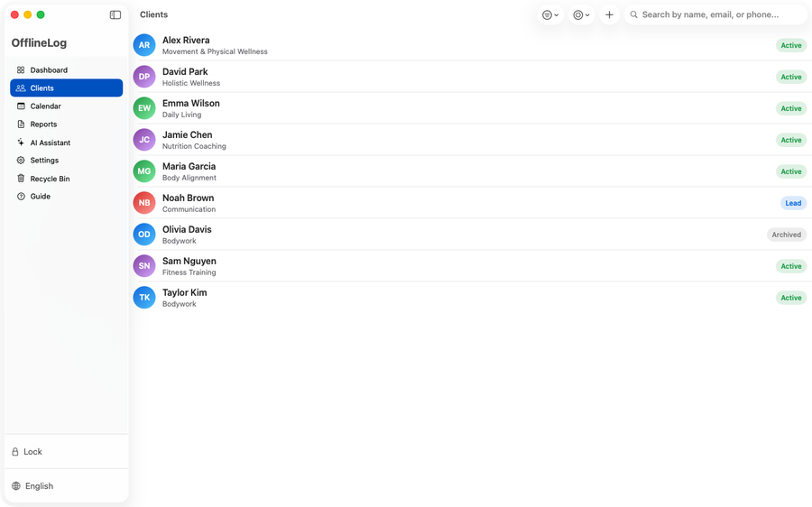Screen dimensions: 812x507
Task: Select the Alex Rivera client name
Action: pos(186,40)
